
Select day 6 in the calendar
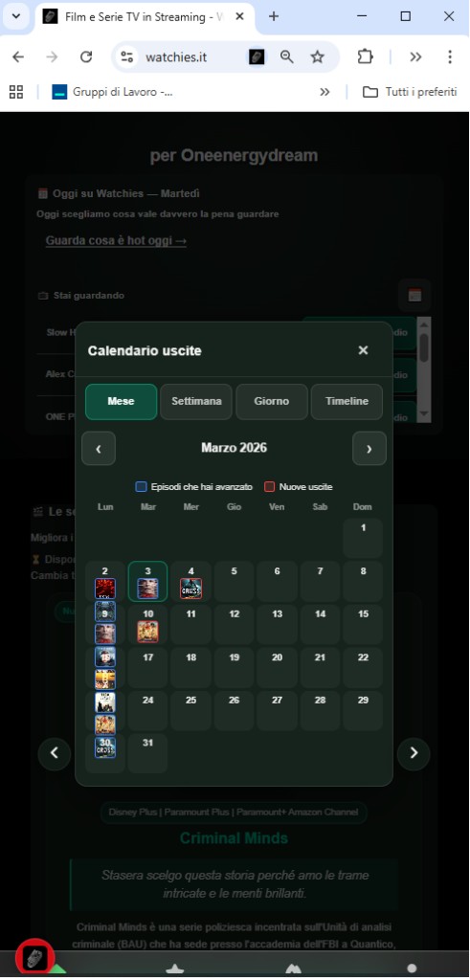pyautogui.click(x=277, y=581)
